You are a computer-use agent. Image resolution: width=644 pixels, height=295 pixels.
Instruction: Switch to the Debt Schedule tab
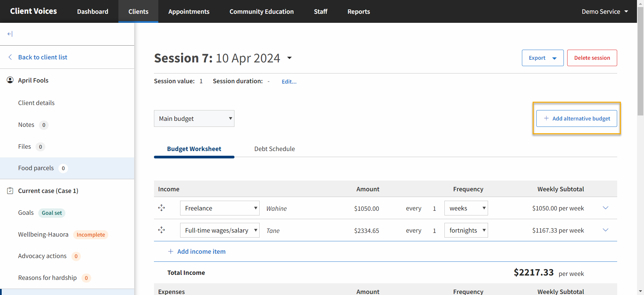[x=275, y=149]
